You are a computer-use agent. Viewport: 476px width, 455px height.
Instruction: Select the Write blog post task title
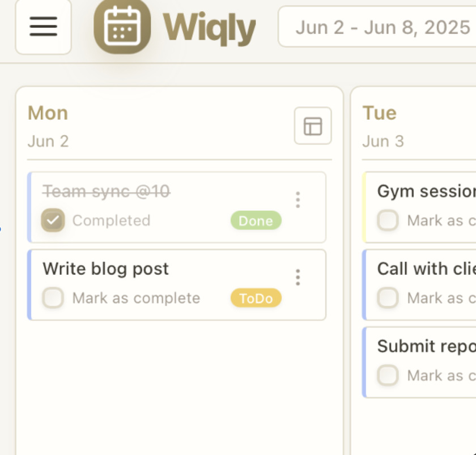tap(106, 269)
